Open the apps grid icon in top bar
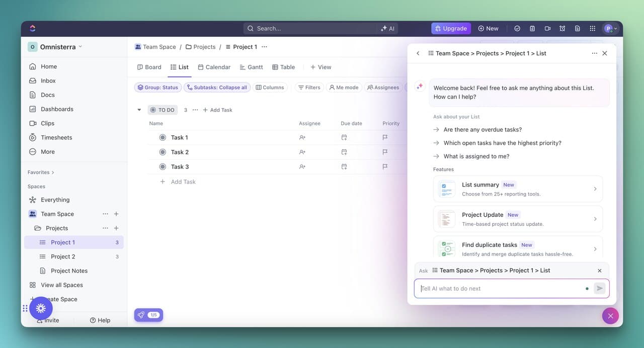The height and width of the screenshot is (348, 644). pyautogui.click(x=593, y=29)
